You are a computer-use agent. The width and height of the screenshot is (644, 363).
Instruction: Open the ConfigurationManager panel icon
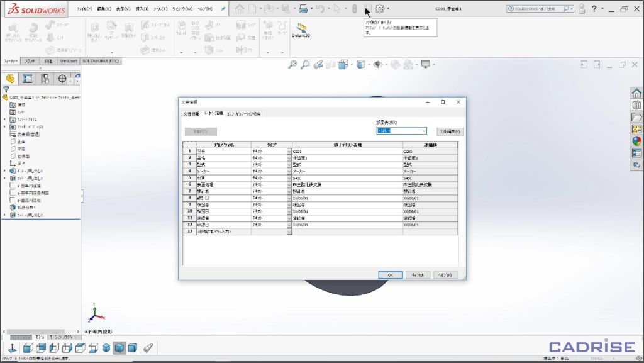45,79
